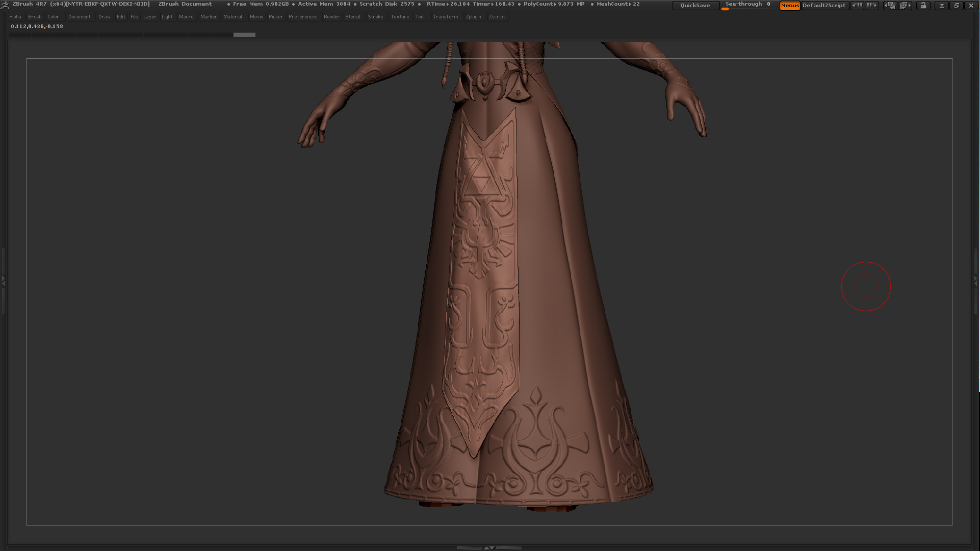Click the 'RTime 26.184' status readout
The image size is (980, 551).
tap(448, 4)
